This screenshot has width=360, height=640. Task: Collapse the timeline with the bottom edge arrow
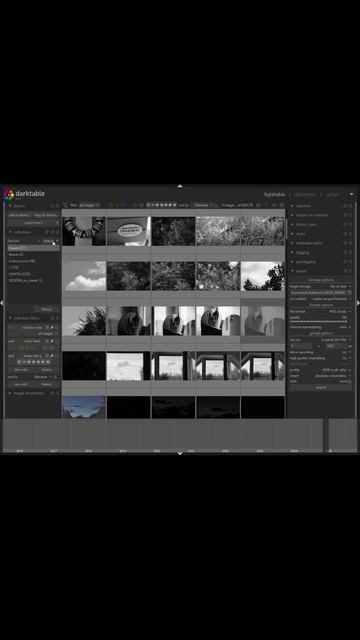tap(180, 453)
